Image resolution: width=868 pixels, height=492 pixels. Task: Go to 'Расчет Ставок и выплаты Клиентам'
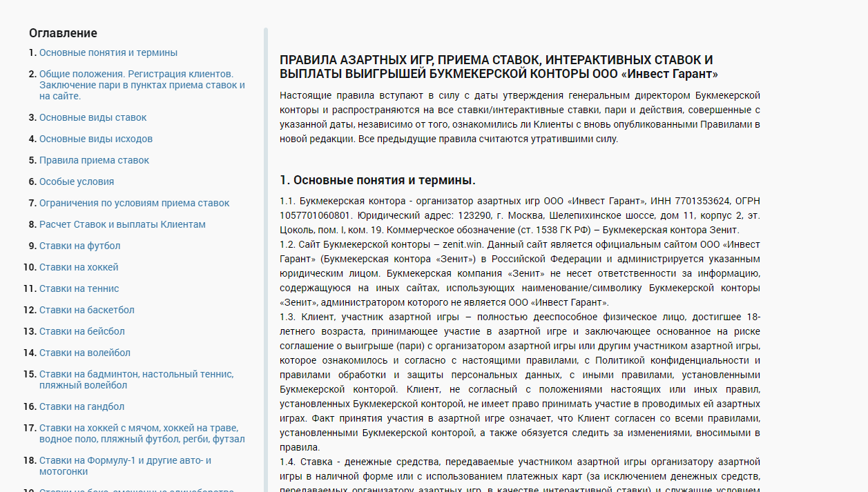[122, 224]
